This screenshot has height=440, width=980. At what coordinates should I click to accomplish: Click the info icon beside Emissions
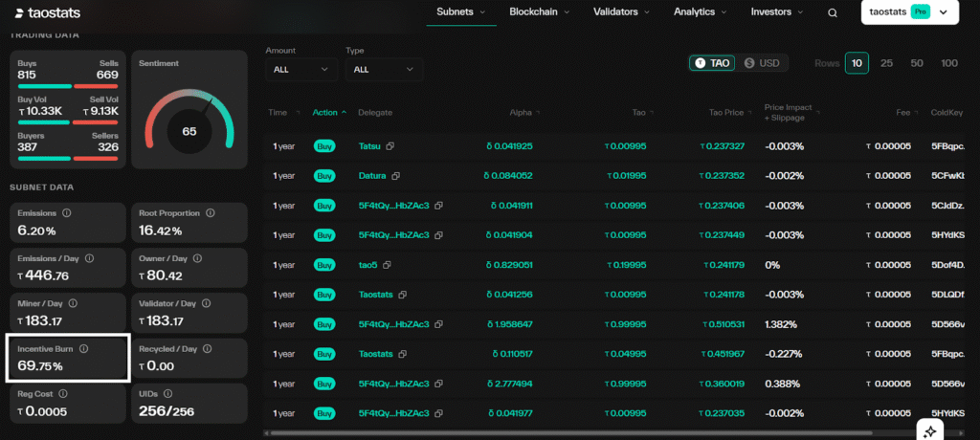(x=66, y=213)
